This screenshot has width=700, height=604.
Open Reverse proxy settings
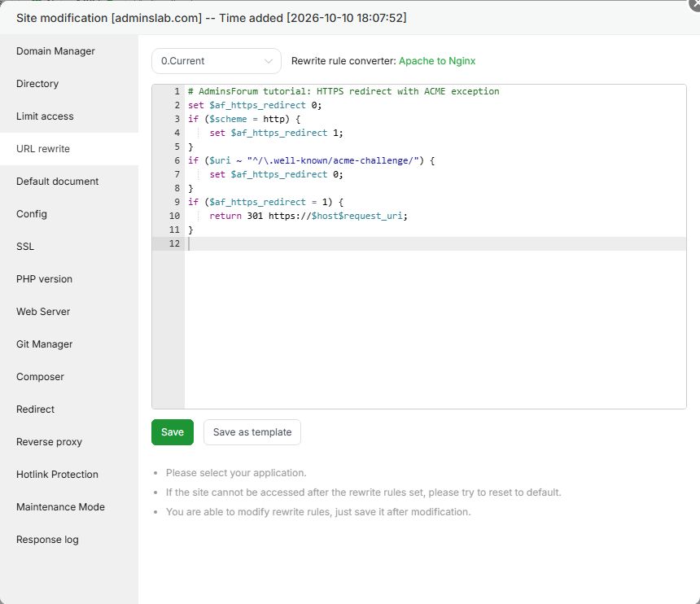tap(49, 442)
